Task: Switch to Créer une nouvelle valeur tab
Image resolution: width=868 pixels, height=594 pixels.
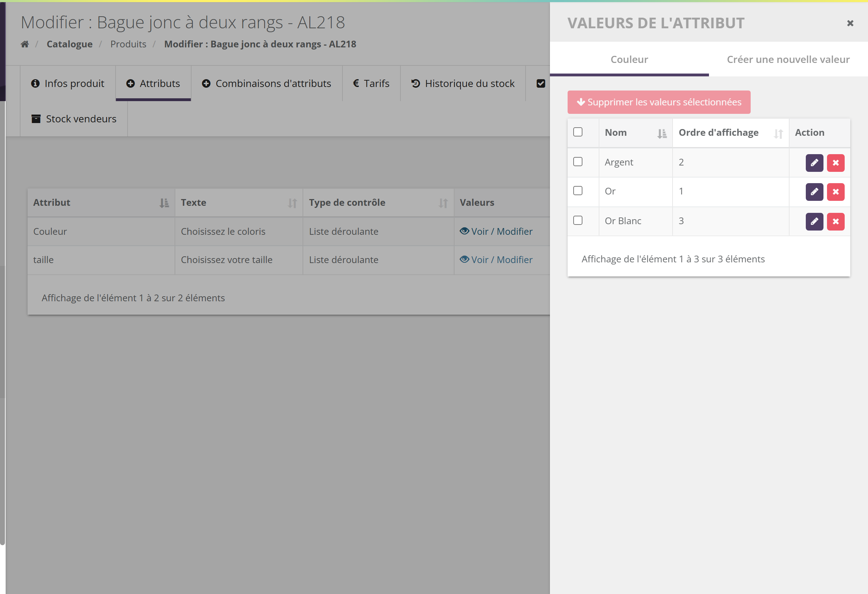Action: pos(788,59)
